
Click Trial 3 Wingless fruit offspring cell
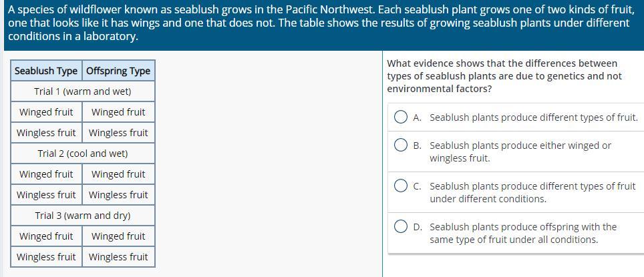118,257
